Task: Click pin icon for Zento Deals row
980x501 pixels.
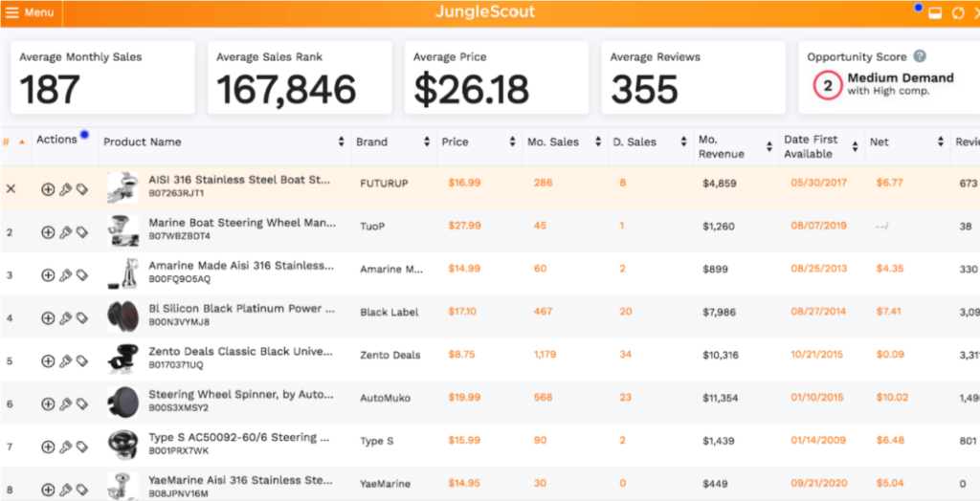Action: coord(66,361)
